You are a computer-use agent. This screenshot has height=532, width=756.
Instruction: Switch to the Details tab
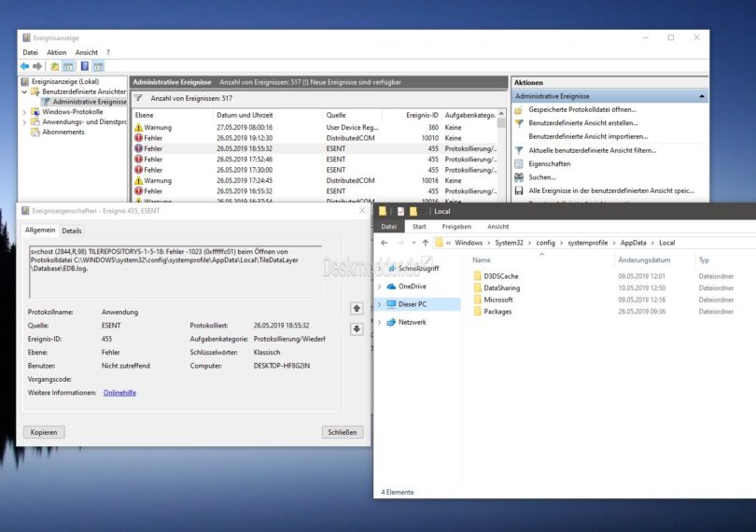72,231
